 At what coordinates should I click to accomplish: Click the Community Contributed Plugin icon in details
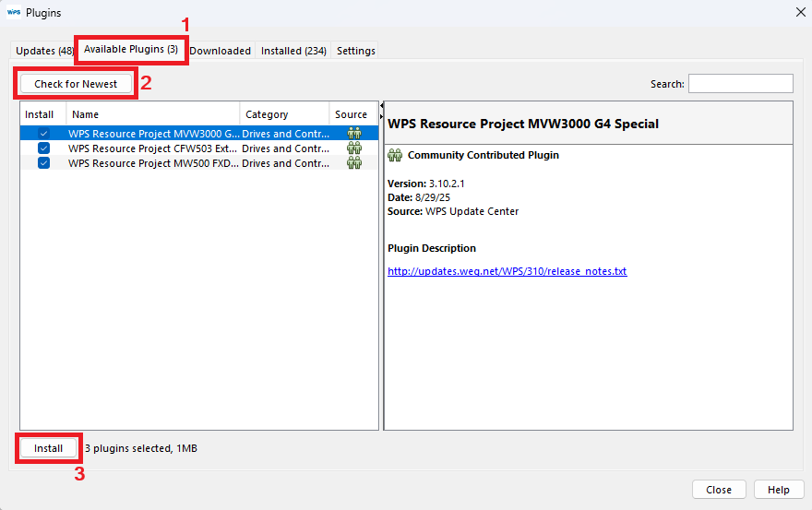(395, 155)
